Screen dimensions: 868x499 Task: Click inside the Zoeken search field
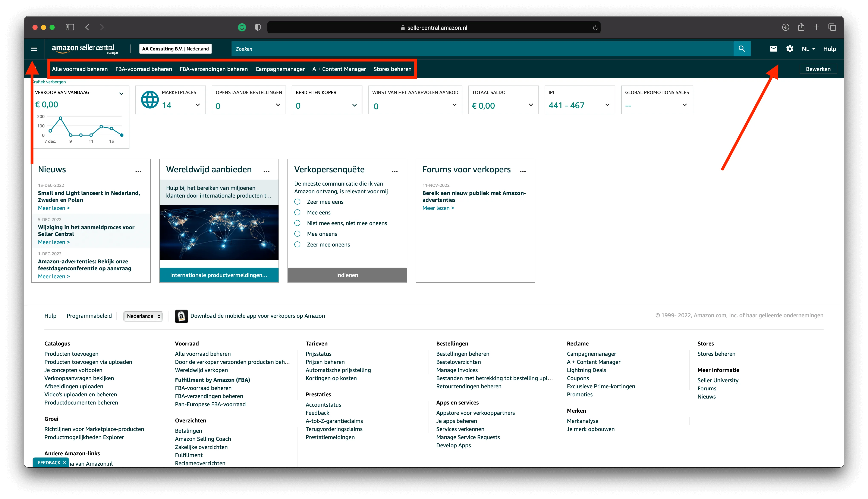[x=482, y=49]
